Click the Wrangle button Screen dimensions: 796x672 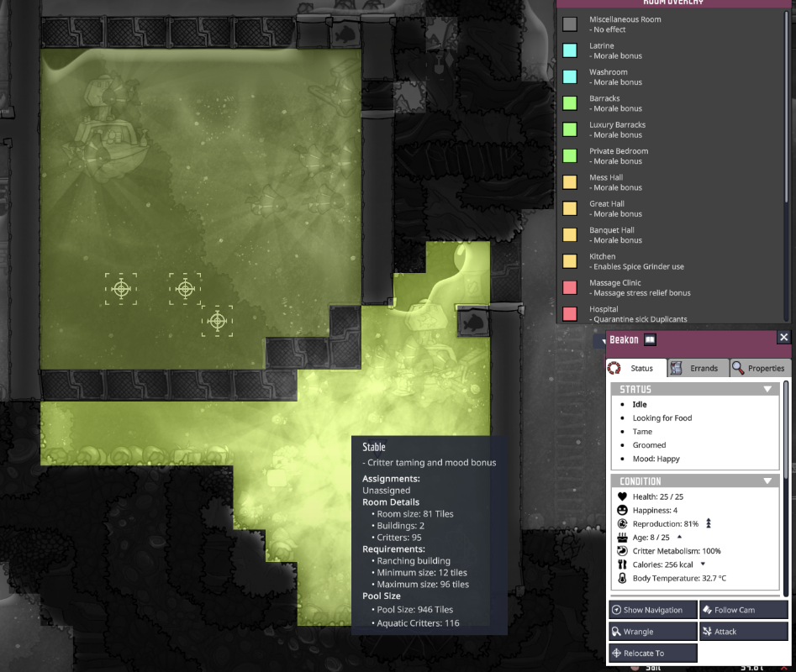click(653, 632)
